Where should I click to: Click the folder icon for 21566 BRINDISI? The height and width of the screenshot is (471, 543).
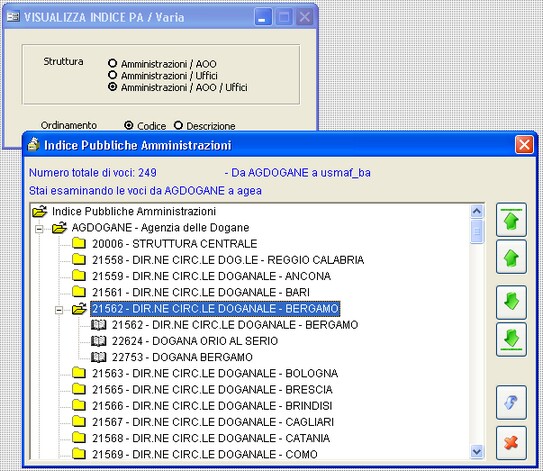79,406
